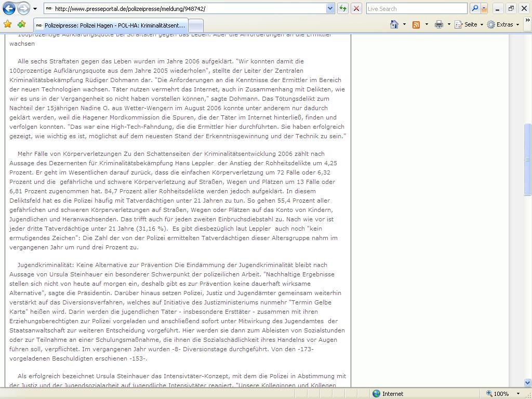
Task: Stop loading with the red X icon
Action: point(356,9)
